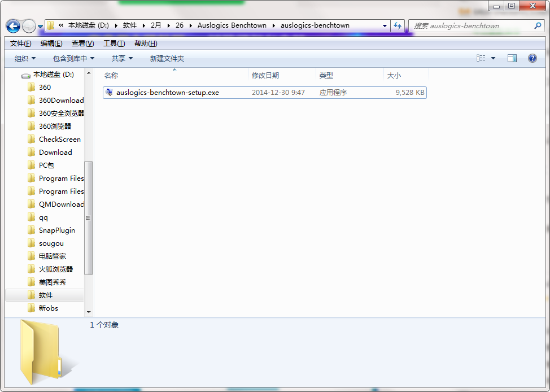The width and height of the screenshot is (550, 392).
Task: Select the SnapPlugin folder
Action: click(57, 230)
